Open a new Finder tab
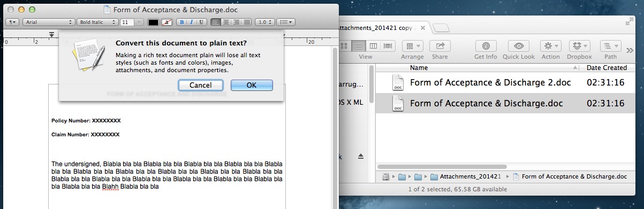The image size is (644, 209). coord(441,28)
